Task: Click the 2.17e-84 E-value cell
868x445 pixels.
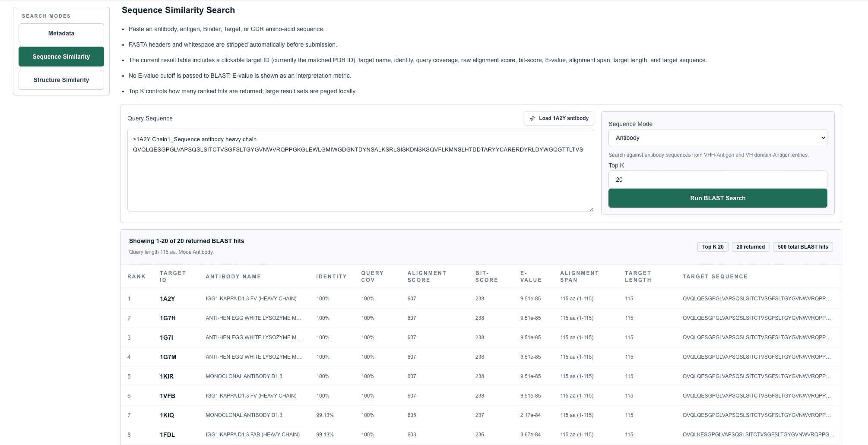Action: point(531,415)
